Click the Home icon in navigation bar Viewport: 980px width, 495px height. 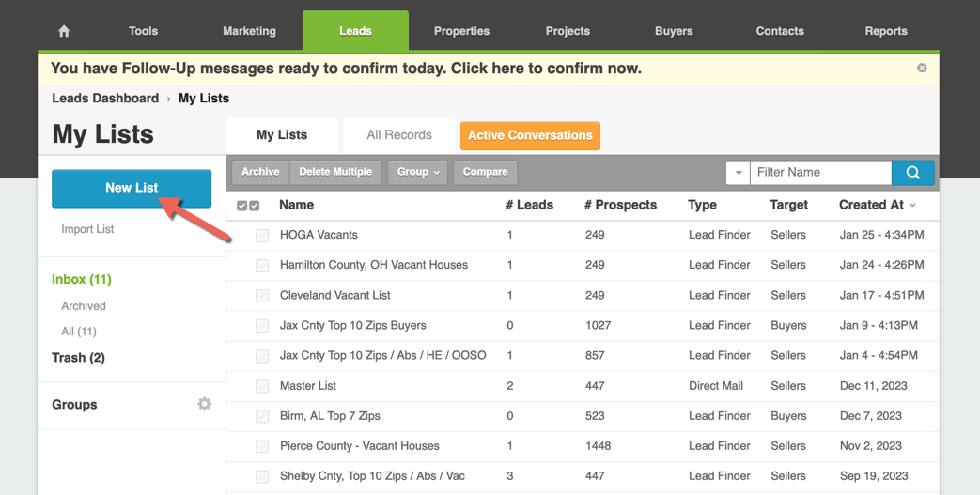(64, 31)
